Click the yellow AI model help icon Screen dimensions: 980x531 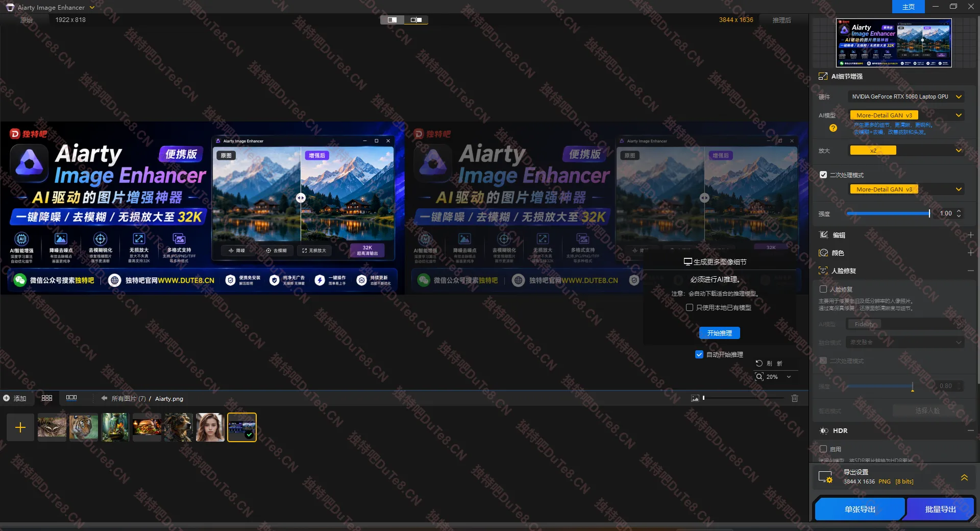(833, 128)
